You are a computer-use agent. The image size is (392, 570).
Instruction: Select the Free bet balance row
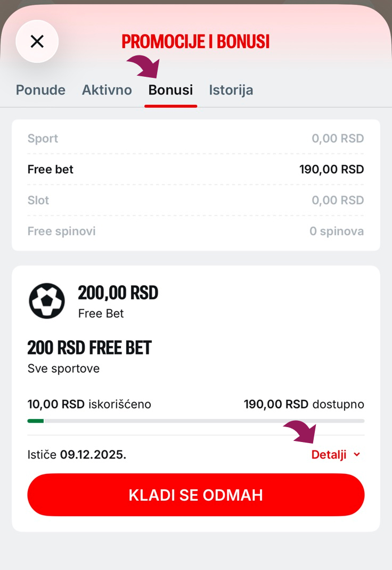click(195, 170)
